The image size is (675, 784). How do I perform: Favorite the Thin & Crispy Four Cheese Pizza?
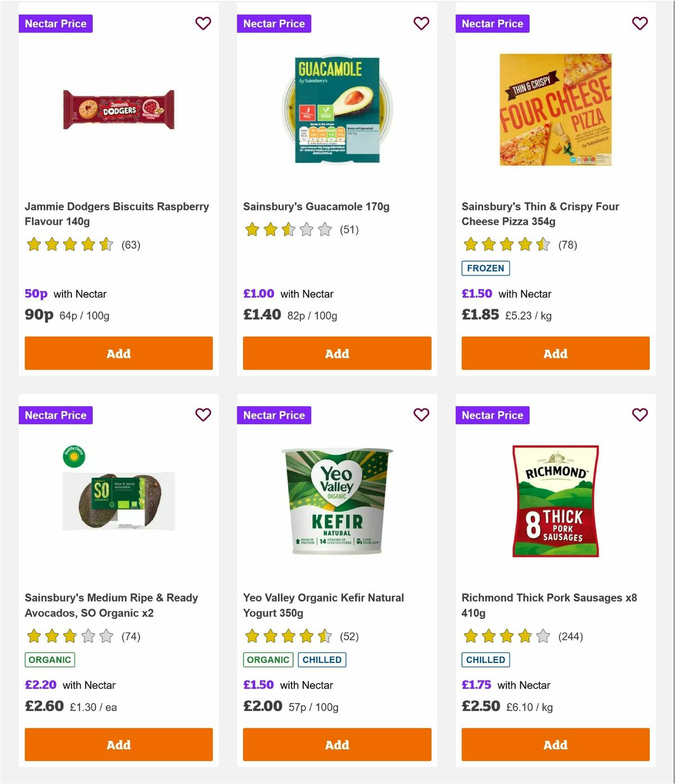[x=640, y=24]
